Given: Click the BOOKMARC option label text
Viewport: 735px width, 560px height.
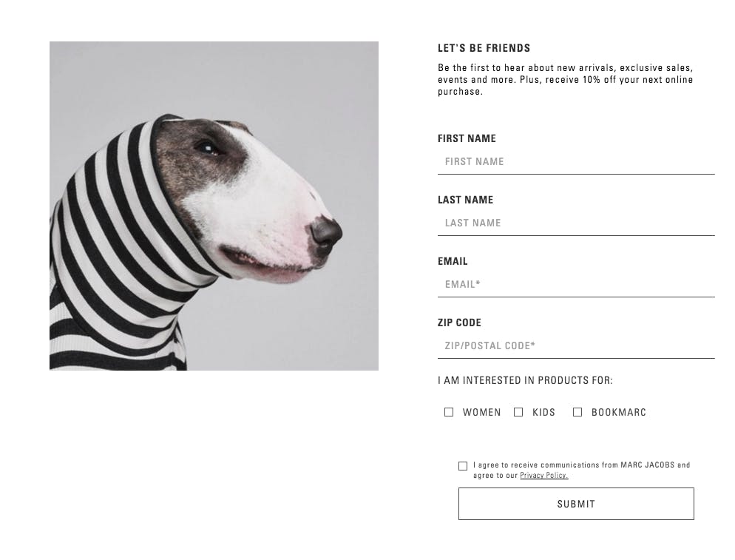Looking at the screenshot, I should tap(619, 412).
